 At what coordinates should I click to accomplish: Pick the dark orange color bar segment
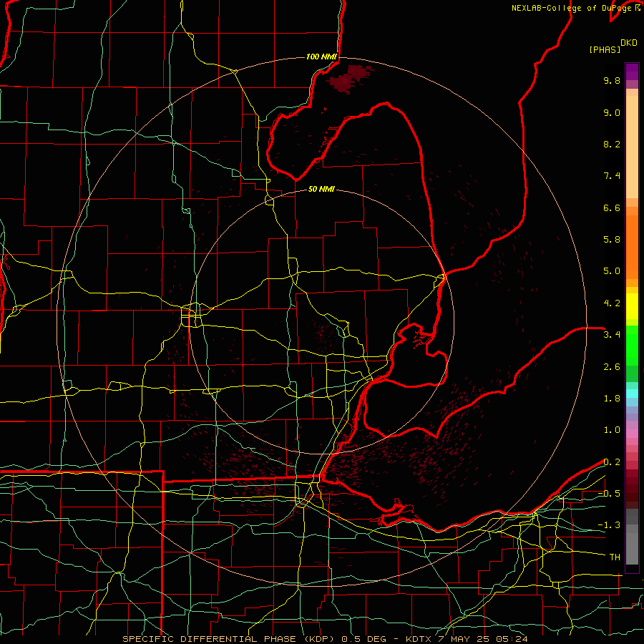632,246
